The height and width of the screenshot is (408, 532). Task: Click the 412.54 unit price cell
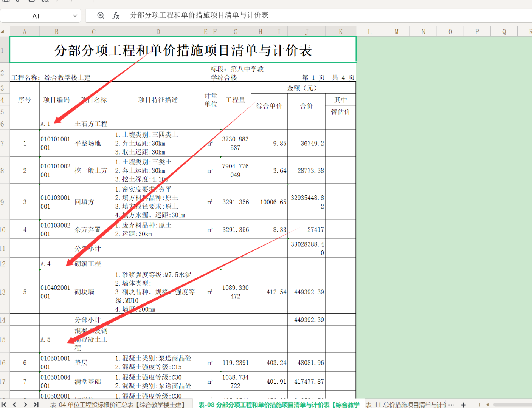269,292
